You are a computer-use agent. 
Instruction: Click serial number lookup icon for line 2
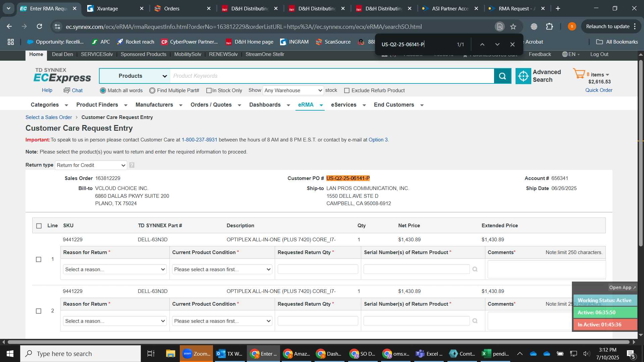(475, 321)
